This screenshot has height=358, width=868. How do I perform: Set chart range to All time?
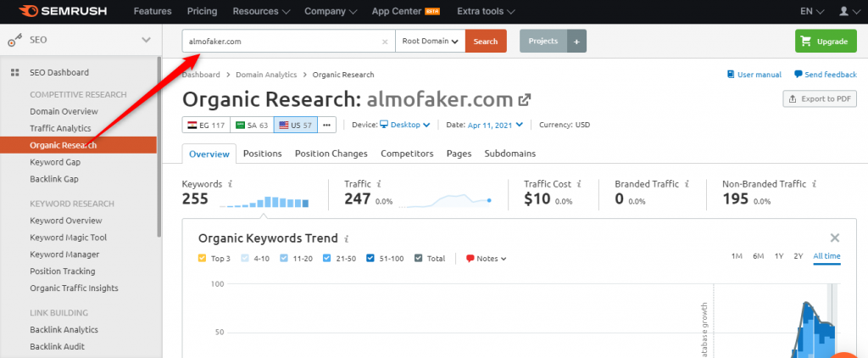coord(826,256)
